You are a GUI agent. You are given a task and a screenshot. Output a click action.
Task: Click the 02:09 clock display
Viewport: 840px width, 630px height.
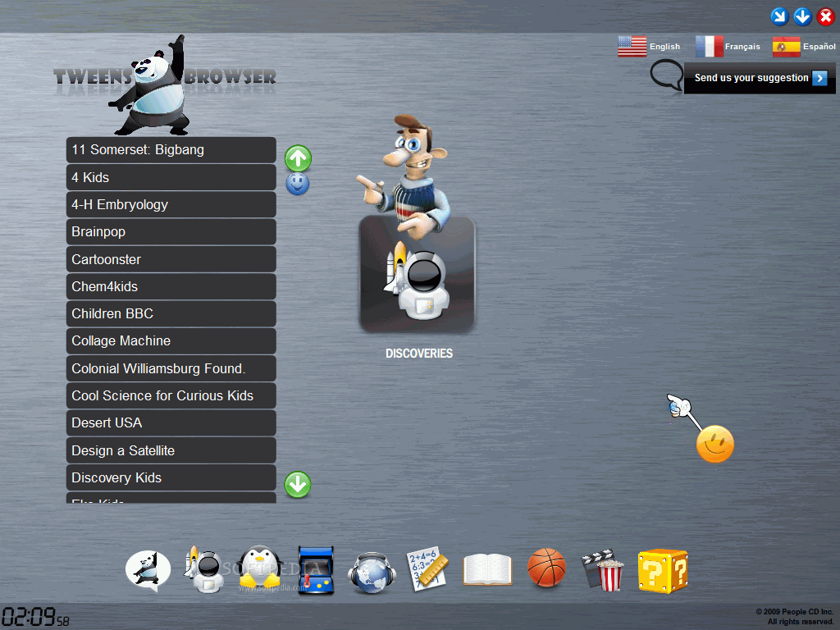[36, 617]
